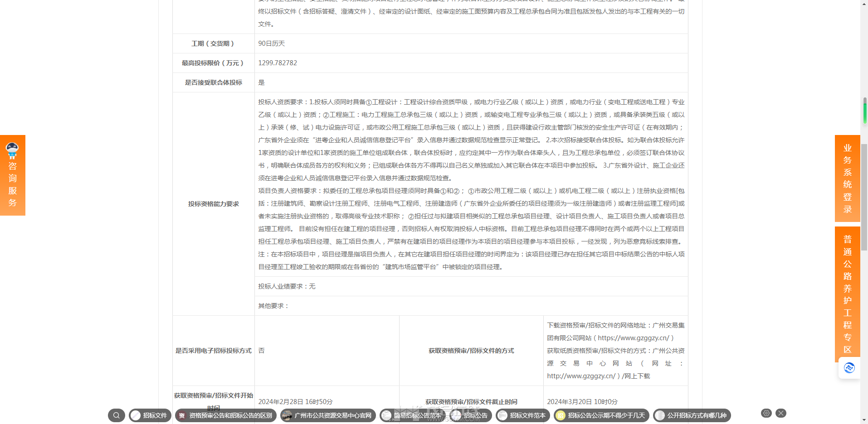This screenshot has width=868, height=424.
Task: Close the bottom suggestion bar
Action: (x=780, y=413)
